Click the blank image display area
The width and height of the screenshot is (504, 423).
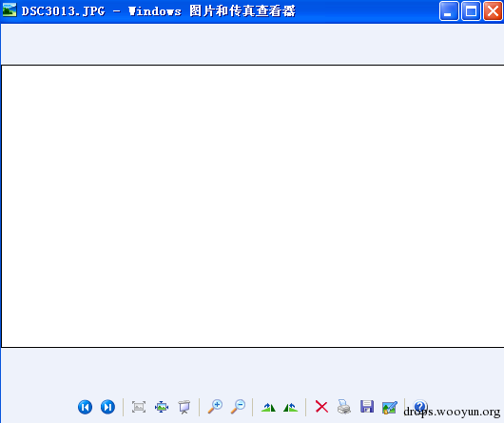pos(253,206)
